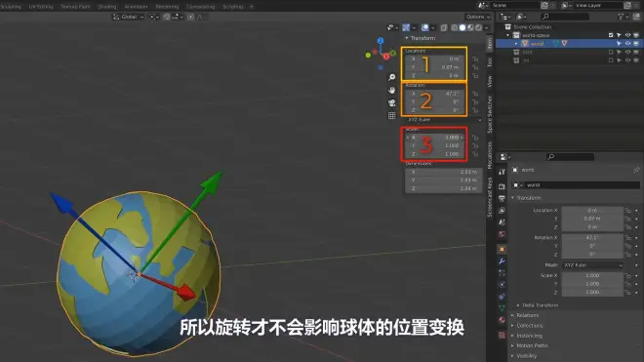Open the Render properties tab icon

click(502, 186)
